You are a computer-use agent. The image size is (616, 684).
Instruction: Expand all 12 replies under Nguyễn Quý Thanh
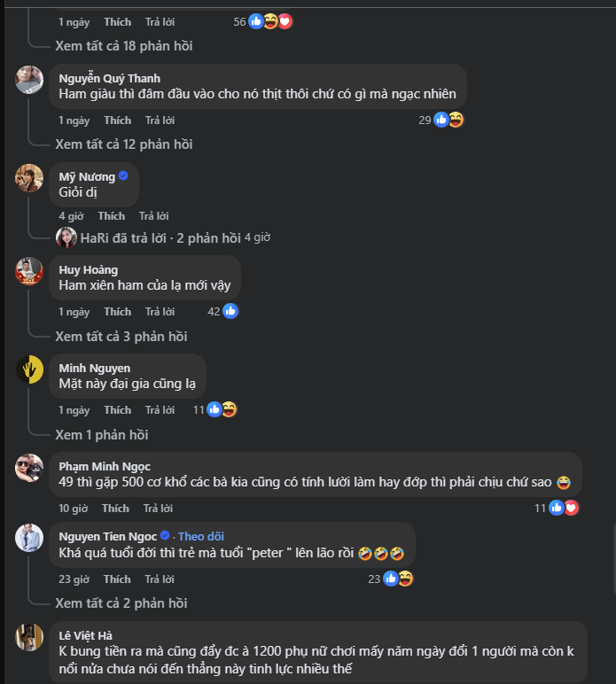pyautogui.click(x=123, y=144)
